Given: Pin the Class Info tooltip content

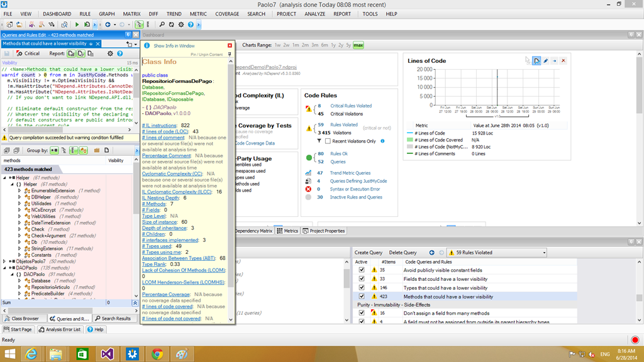Looking at the screenshot, I should pos(230,55).
